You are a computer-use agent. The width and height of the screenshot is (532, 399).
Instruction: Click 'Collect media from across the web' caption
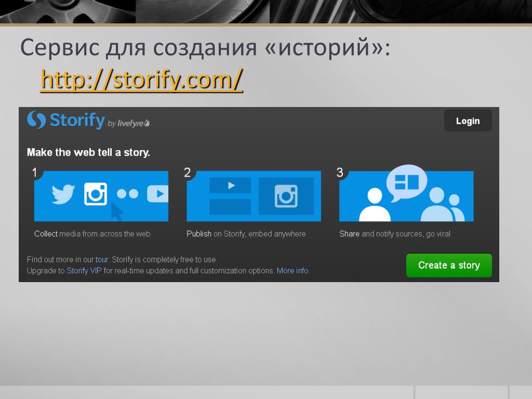pyautogui.click(x=92, y=234)
